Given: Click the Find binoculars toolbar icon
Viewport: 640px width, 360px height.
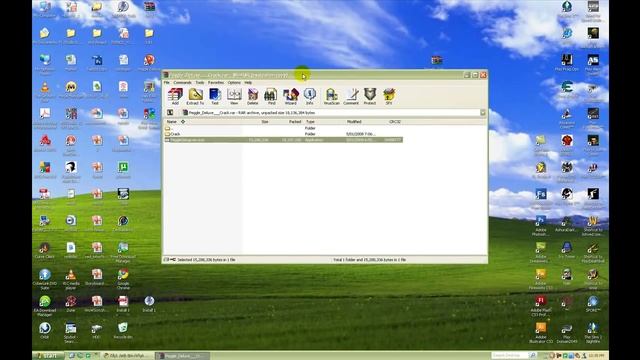Looking at the screenshot, I should pyautogui.click(x=271, y=96).
